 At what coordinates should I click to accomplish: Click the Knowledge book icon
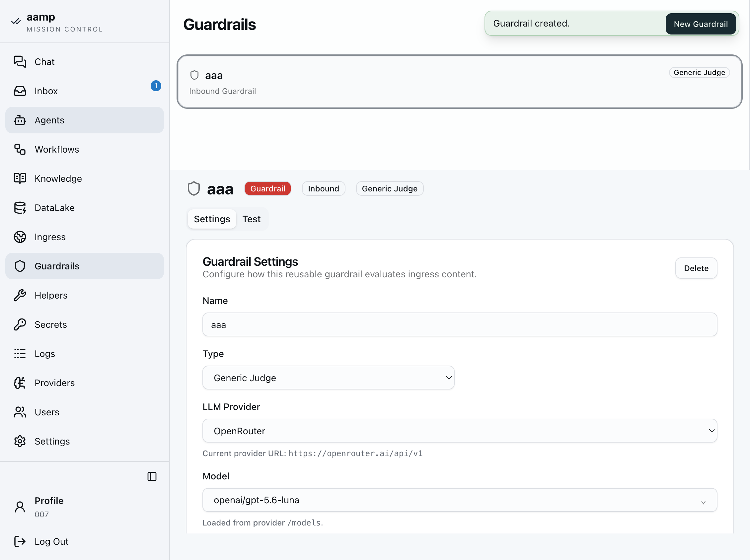[x=20, y=178]
